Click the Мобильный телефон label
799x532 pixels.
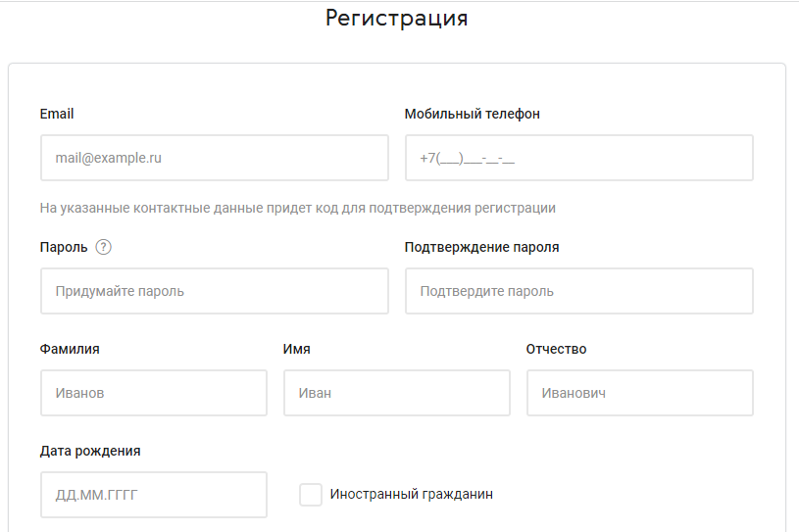click(472, 114)
